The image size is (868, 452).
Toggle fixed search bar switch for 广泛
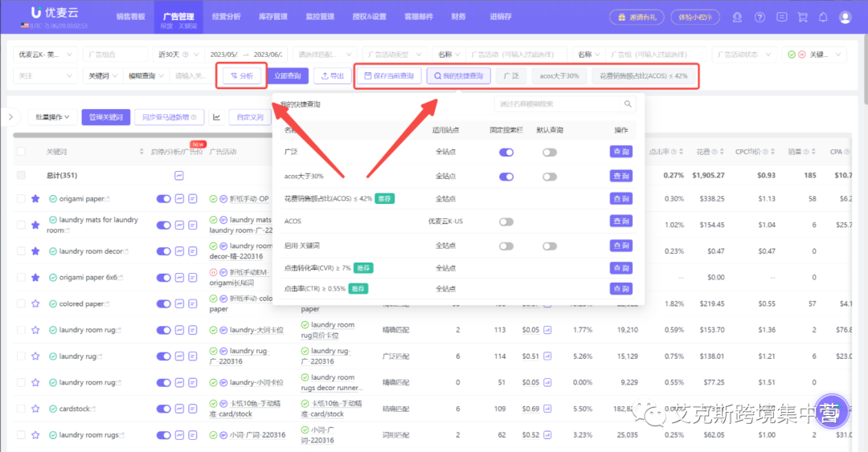click(506, 153)
